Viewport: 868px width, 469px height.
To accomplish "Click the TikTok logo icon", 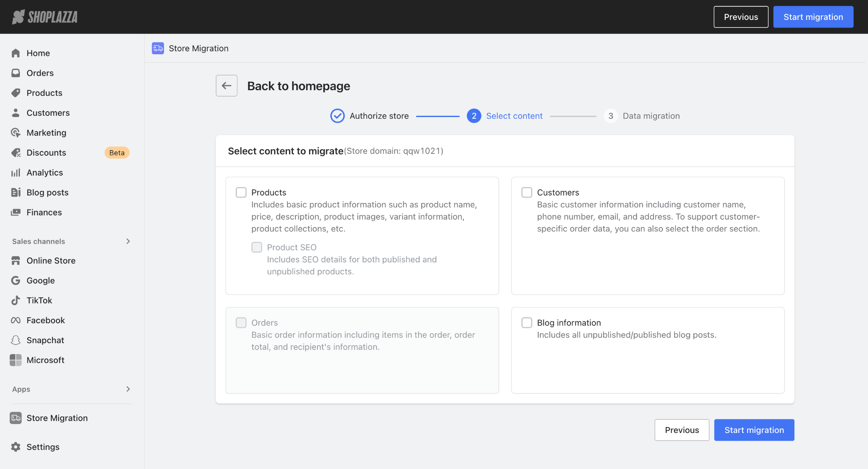I will coord(16,300).
